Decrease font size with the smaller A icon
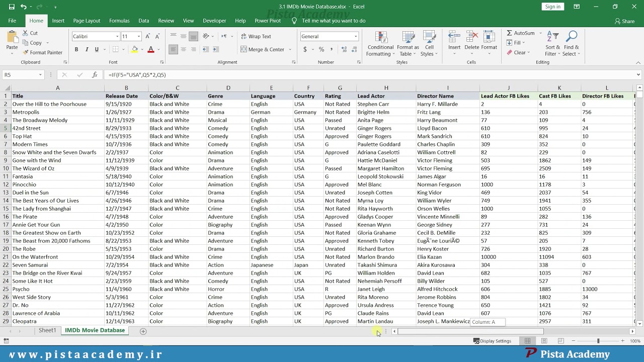The height and width of the screenshot is (362, 644). pos(157,36)
